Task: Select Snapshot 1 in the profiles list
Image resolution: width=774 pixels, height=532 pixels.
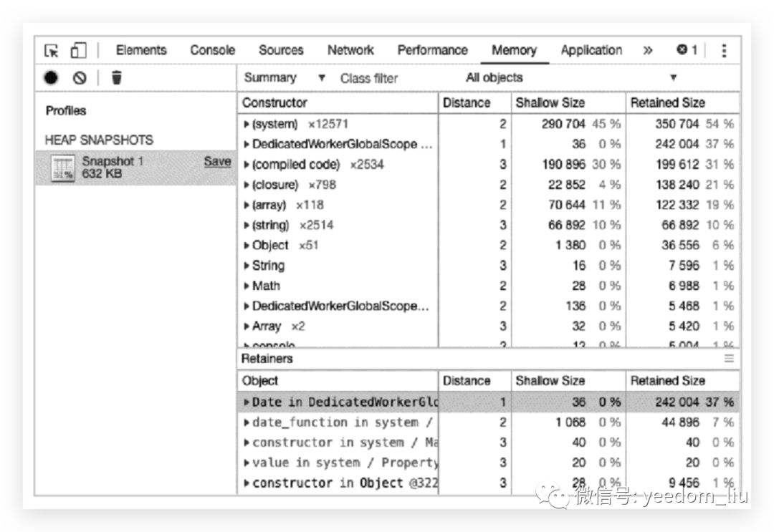Action: [113, 168]
